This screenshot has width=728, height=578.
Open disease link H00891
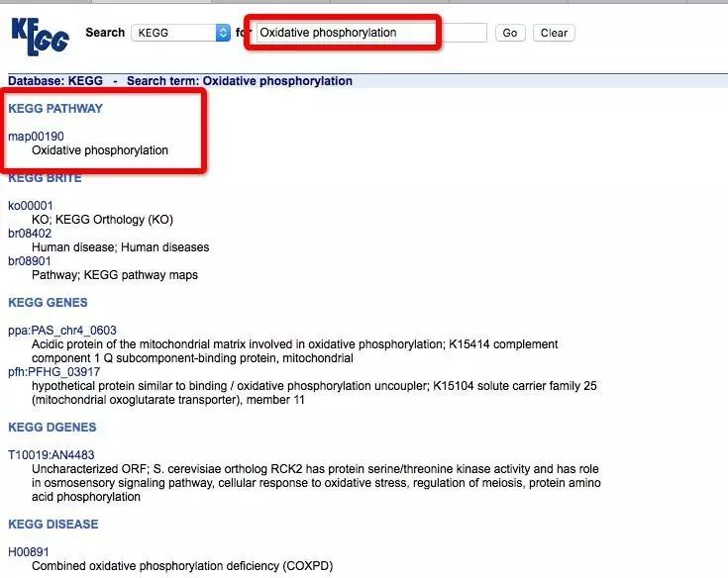click(29, 552)
